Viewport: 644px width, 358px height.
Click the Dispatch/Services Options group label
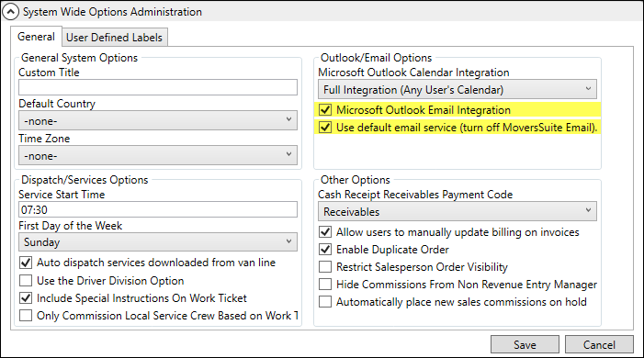pyautogui.click(x=85, y=180)
